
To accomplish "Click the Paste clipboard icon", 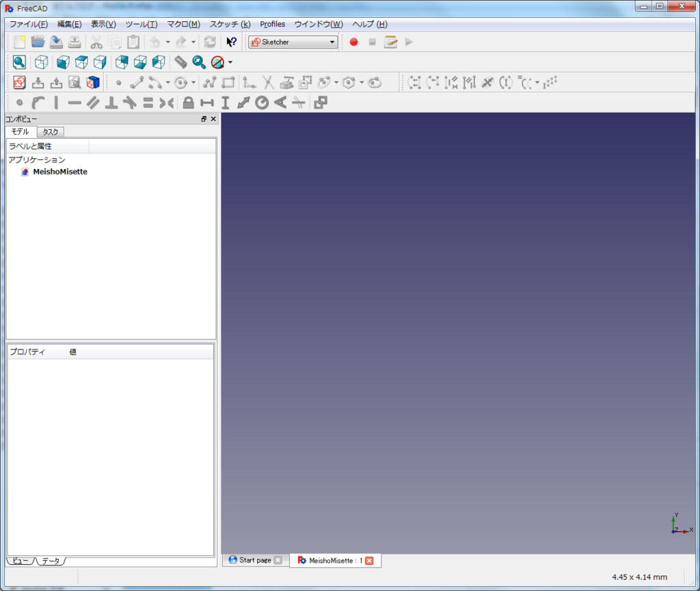I will point(133,42).
